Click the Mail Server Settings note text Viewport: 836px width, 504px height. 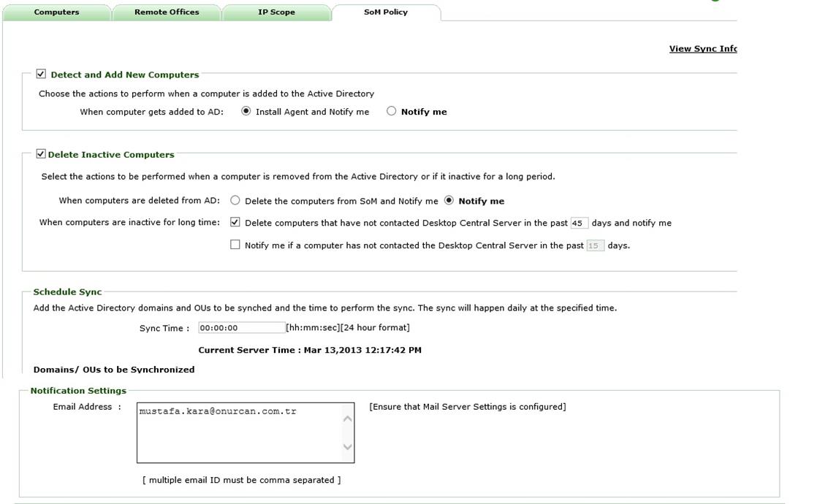click(x=468, y=407)
